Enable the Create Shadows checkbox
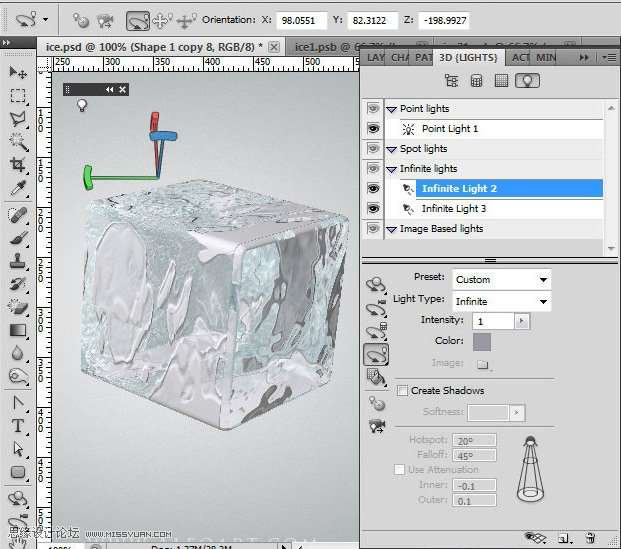The width and height of the screenshot is (621, 549). point(402,391)
